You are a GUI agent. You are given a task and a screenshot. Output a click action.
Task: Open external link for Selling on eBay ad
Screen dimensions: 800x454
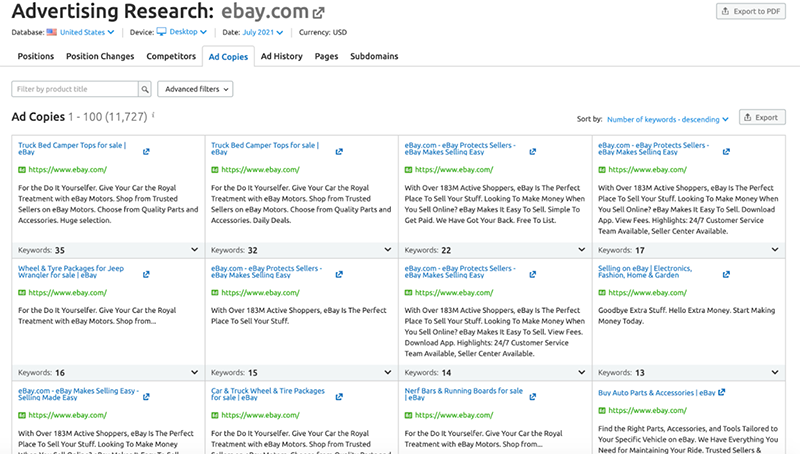tap(726, 274)
